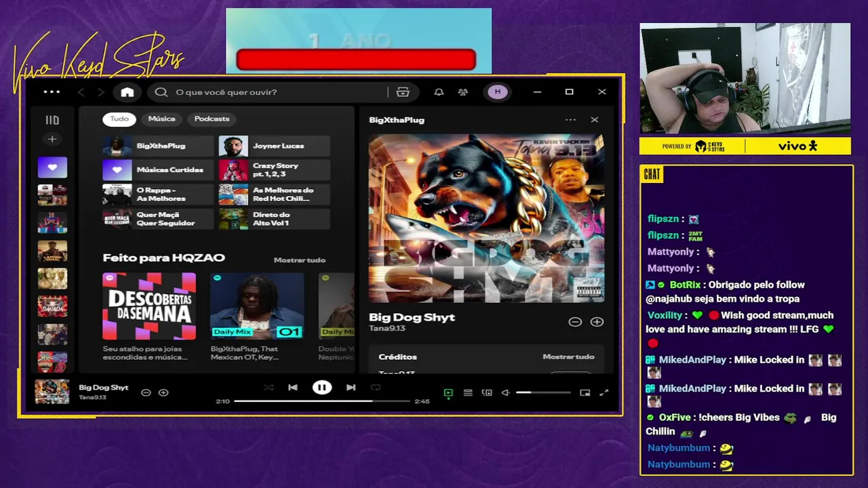
Task: Click the minus icon in Now Playing panel
Action: tap(575, 322)
